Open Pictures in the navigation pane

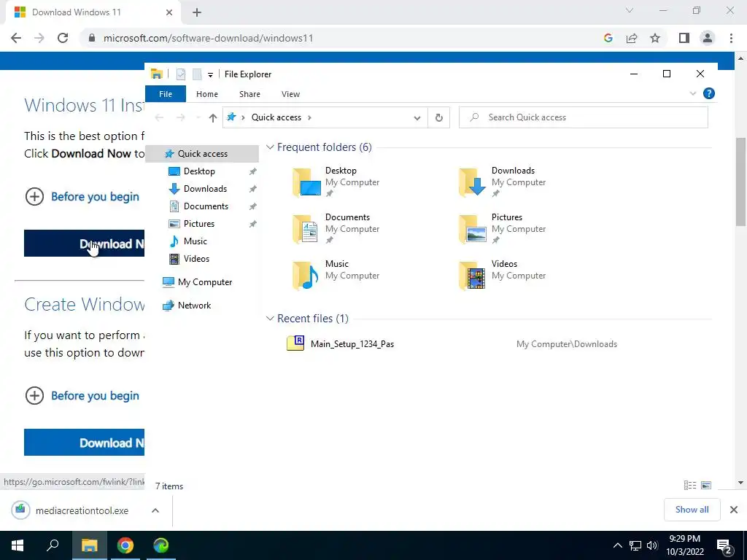pyautogui.click(x=198, y=224)
